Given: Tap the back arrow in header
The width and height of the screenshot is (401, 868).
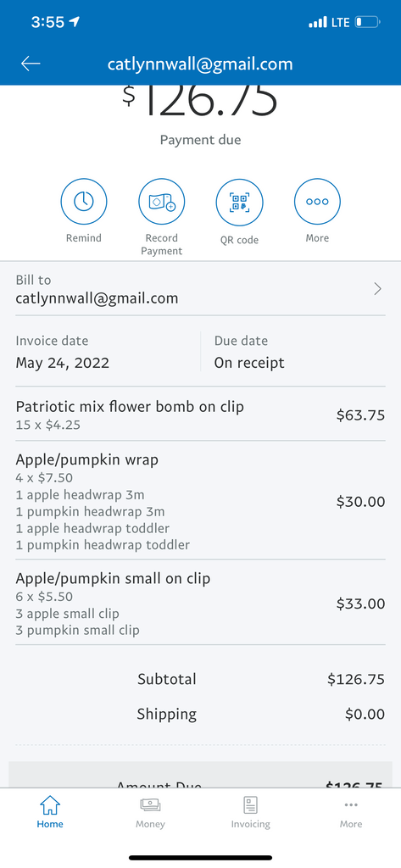Looking at the screenshot, I should (x=31, y=64).
